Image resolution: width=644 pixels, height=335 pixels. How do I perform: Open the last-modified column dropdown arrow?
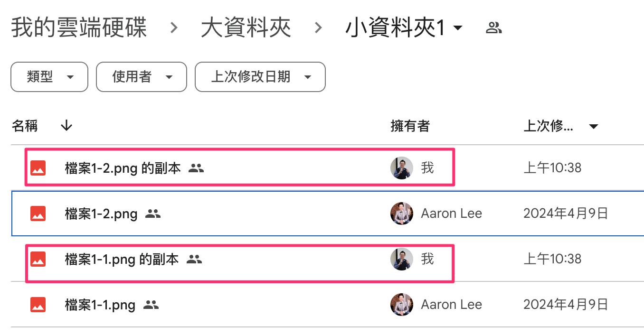593,126
